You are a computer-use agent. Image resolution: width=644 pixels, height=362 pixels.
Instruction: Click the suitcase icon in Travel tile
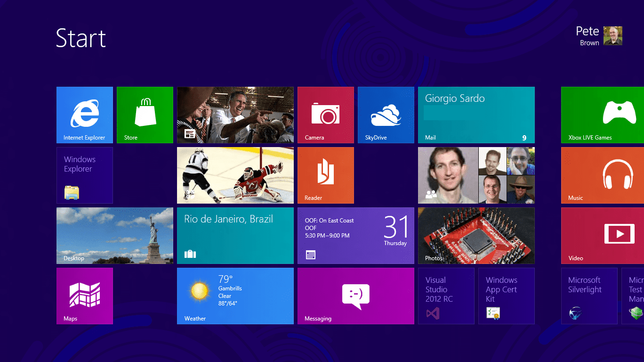tap(190, 255)
